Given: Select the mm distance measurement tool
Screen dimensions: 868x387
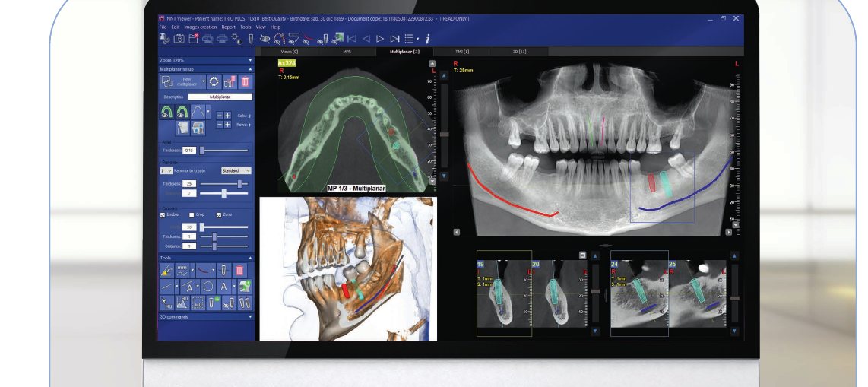Looking at the screenshot, I should click(182, 271).
